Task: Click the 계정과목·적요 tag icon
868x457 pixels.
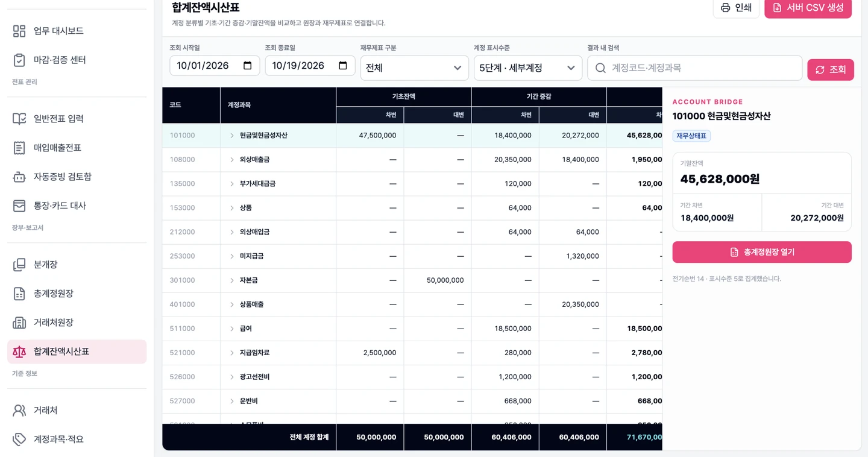Action: [19, 440]
